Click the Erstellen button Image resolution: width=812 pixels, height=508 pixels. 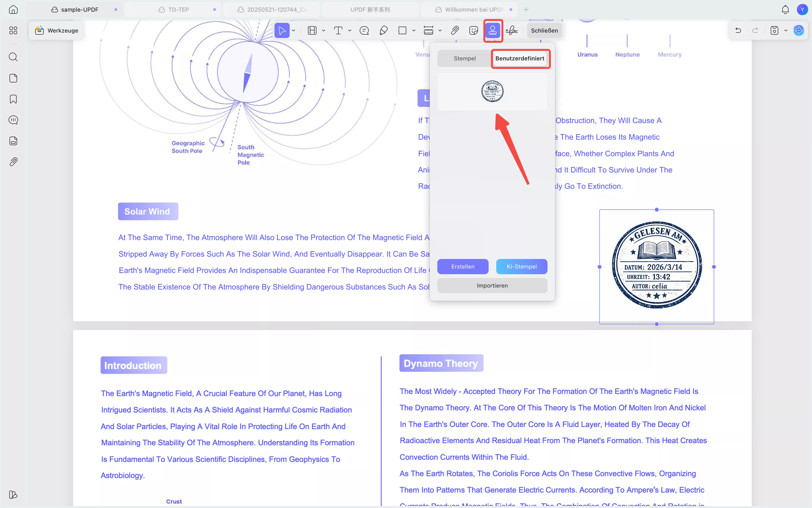point(463,266)
